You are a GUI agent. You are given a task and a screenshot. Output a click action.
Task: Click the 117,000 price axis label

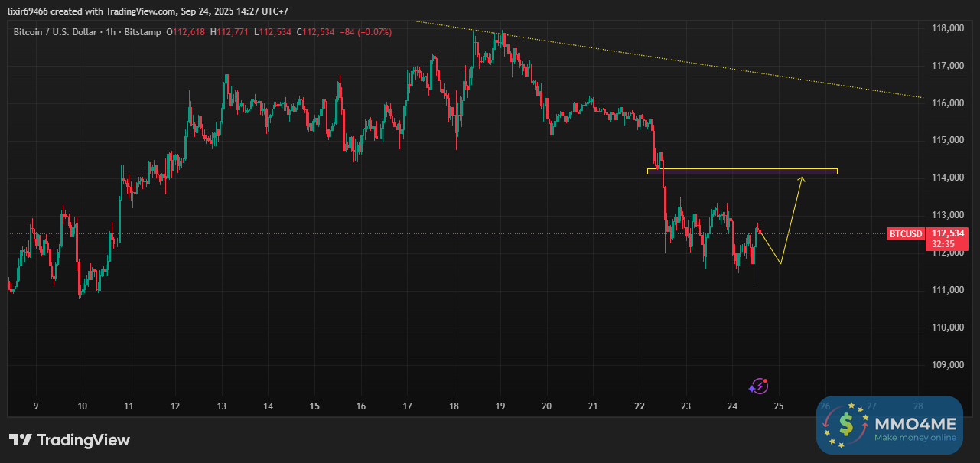[947, 66]
